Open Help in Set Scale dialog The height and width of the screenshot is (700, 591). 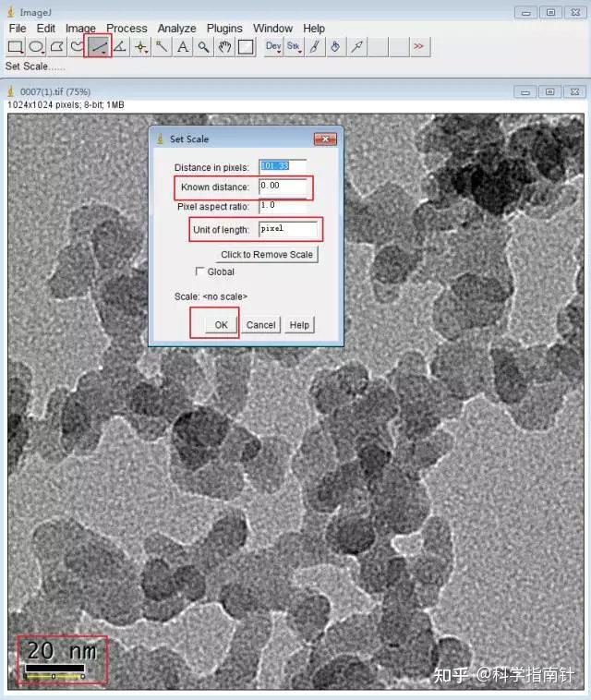299,325
